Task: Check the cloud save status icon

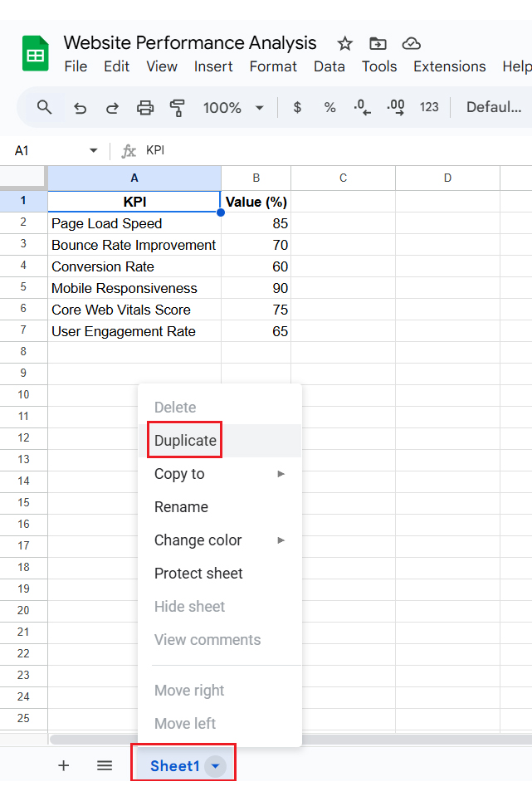Action: click(x=411, y=43)
